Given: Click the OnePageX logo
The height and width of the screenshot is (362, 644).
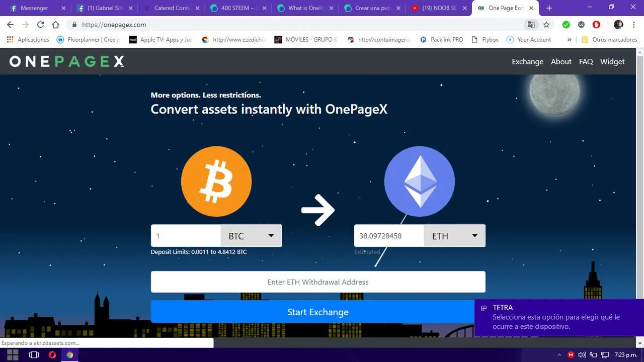Looking at the screenshot, I should [x=66, y=61].
